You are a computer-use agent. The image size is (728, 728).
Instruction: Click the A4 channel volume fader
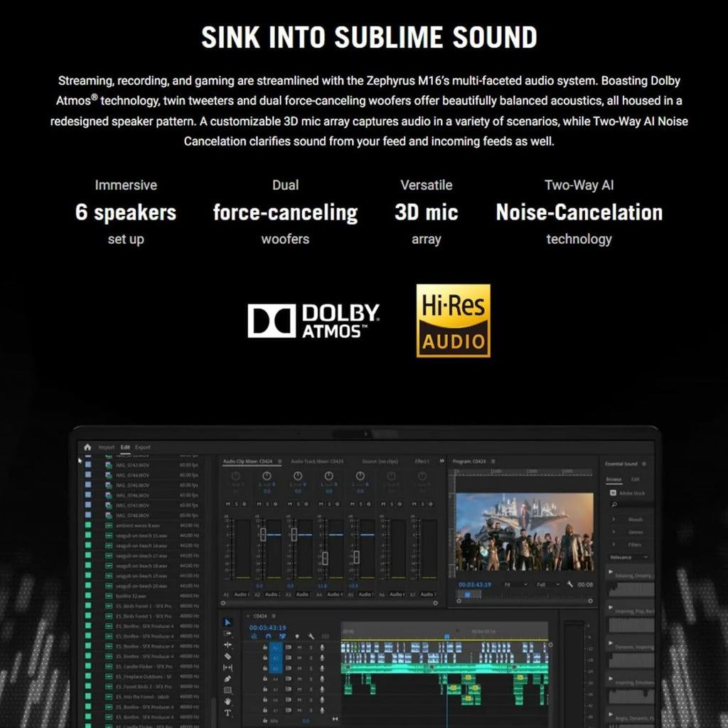[325, 558]
